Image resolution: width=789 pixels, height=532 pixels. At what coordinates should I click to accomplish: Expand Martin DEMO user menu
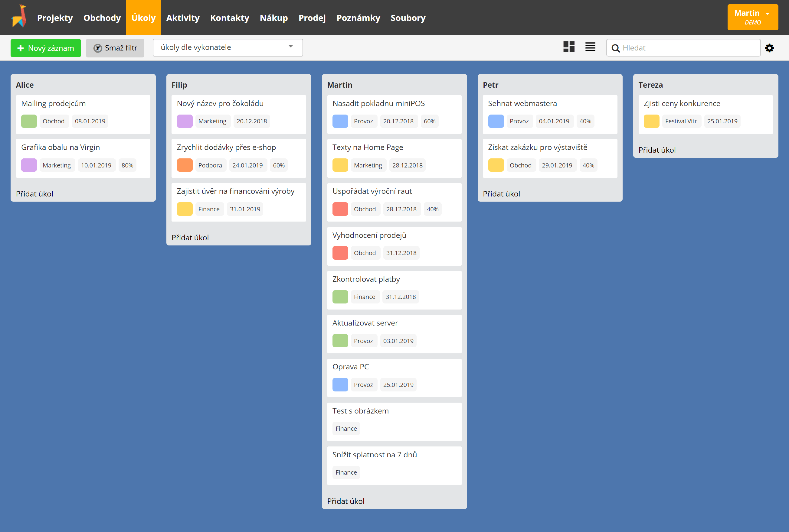pos(753,17)
